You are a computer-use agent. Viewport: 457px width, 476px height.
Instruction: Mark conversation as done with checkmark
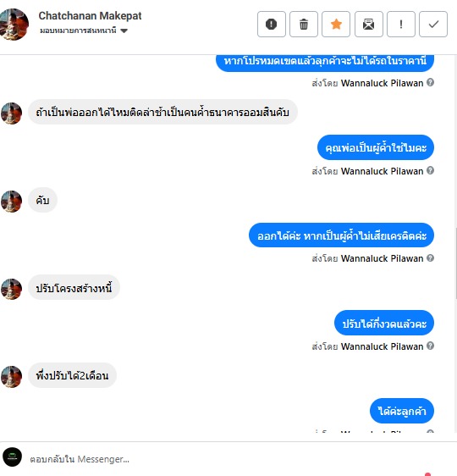433,25
